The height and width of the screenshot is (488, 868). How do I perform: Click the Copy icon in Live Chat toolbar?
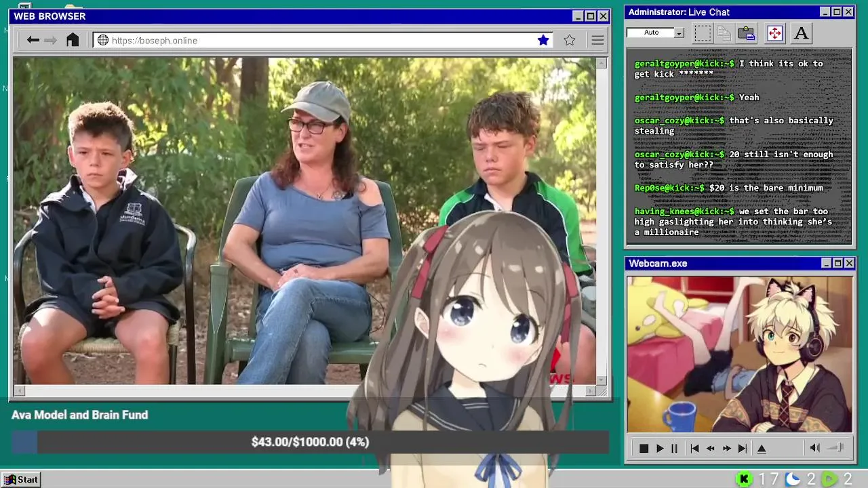coord(724,33)
